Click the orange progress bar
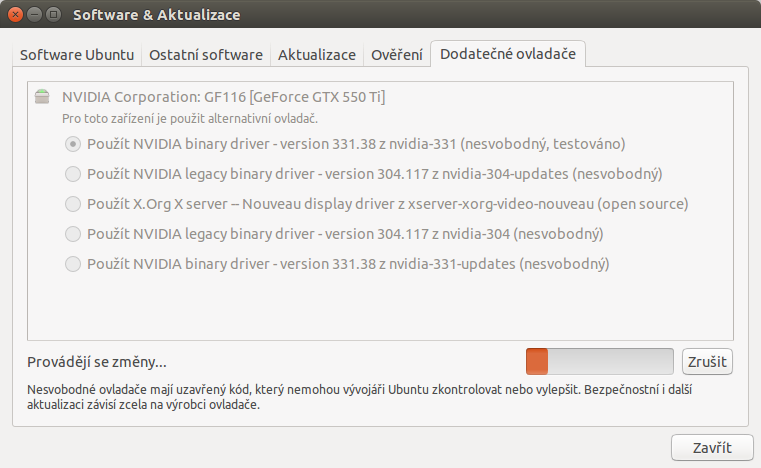 pyautogui.click(x=599, y=362)
